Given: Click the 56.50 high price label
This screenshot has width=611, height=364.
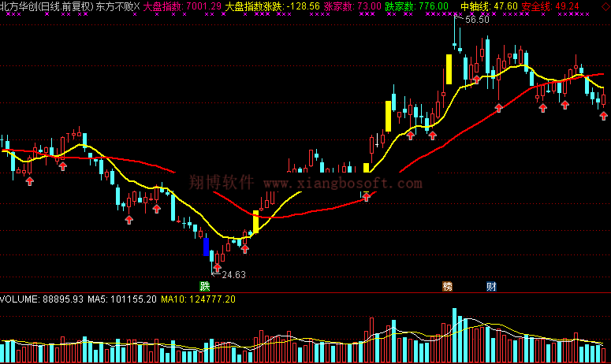Looking at the screenshot, I should pyautogui.click(x=477, y=20).
